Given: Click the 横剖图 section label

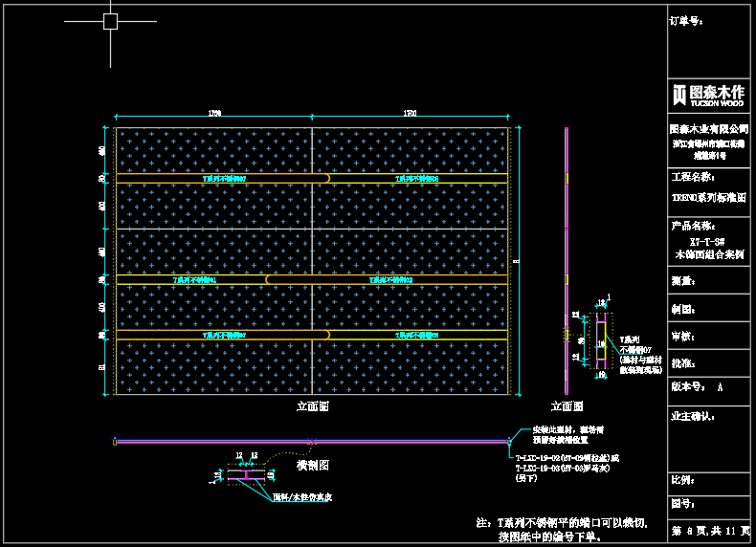Looking at the screenshot, I should 312,466.
